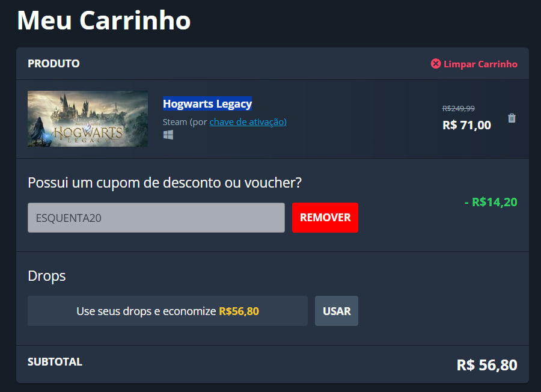
Task: Click the green -R$14,20 discount amount
Action: 491,202
